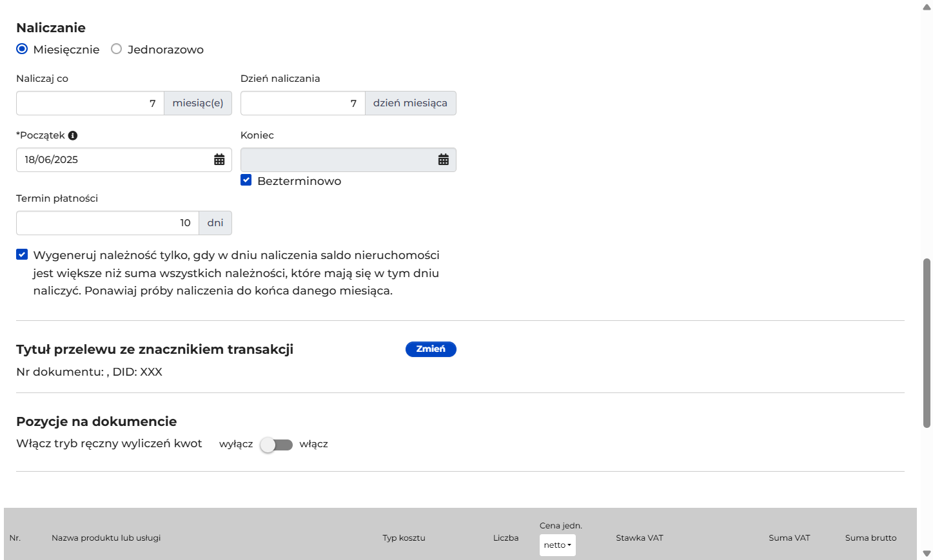This screenshot has width=933, height=560.
Task: Click the Zmień button for transfer title
Action: pyautogui.click(x=431, y=349)
